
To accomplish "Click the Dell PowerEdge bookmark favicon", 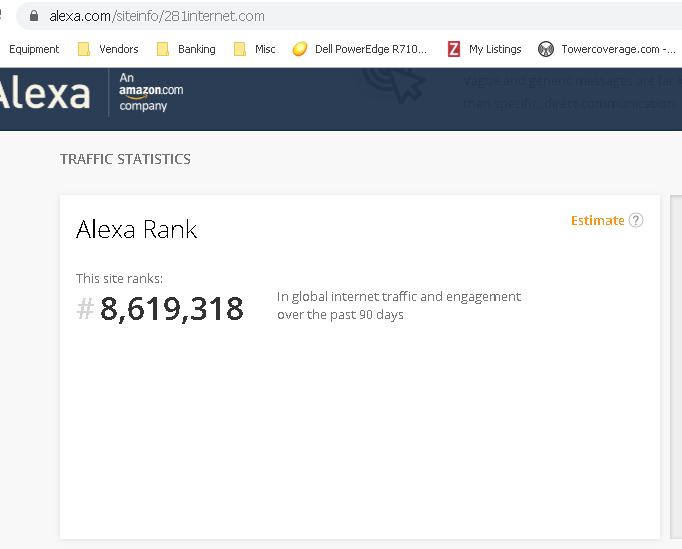I will 300,49.
